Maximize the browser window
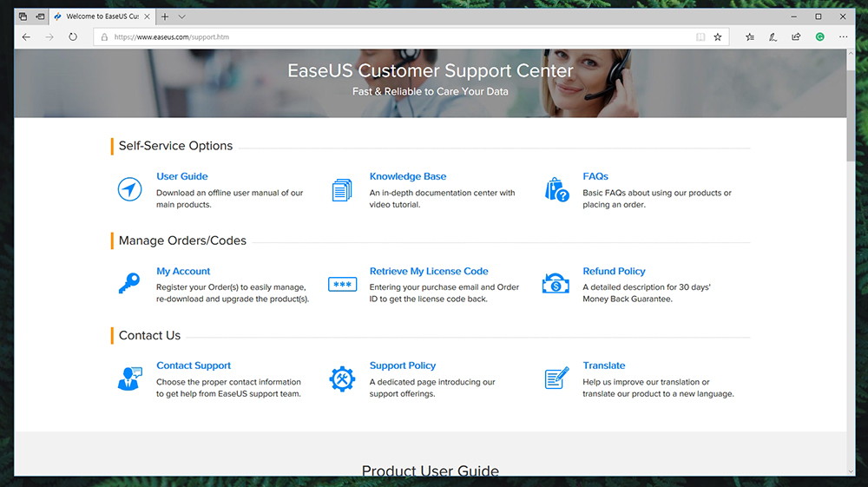Image resolution: width=868 pixels, height=487 pixels. (819, 16)
